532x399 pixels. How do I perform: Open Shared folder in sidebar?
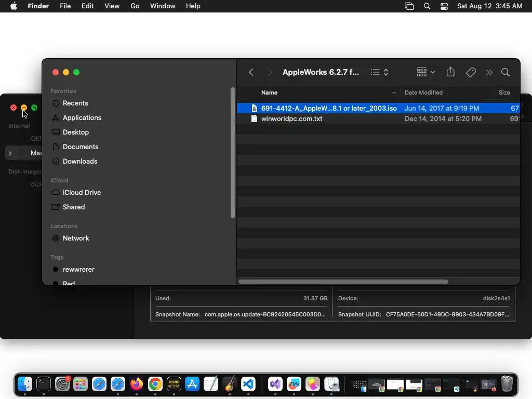tap(74, 207)
